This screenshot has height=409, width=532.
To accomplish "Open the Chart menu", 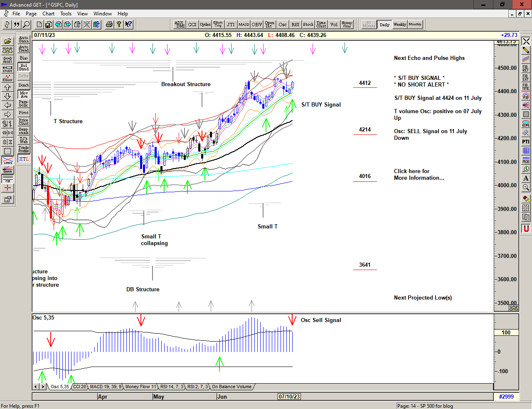I will coord(48,14).
